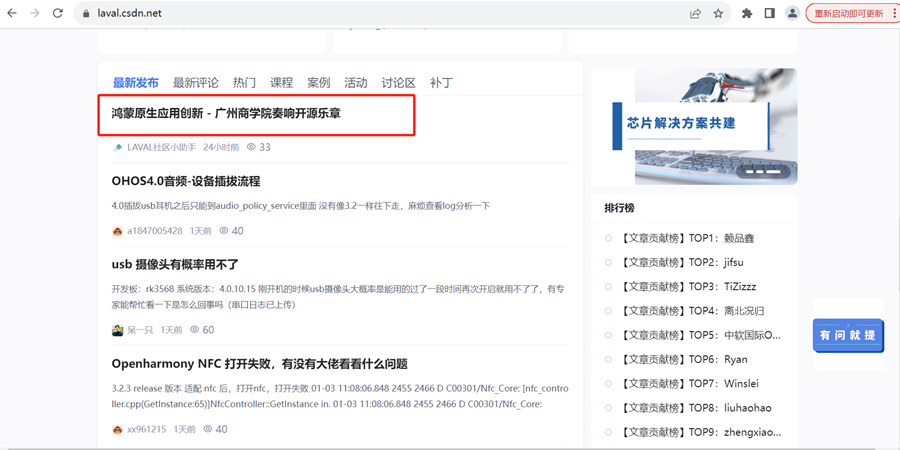The width and height of the screenshot is (900, 450).
Task: Open the post OHOS4.0音频-设备插拔流程
Action: tap(186, 181)
